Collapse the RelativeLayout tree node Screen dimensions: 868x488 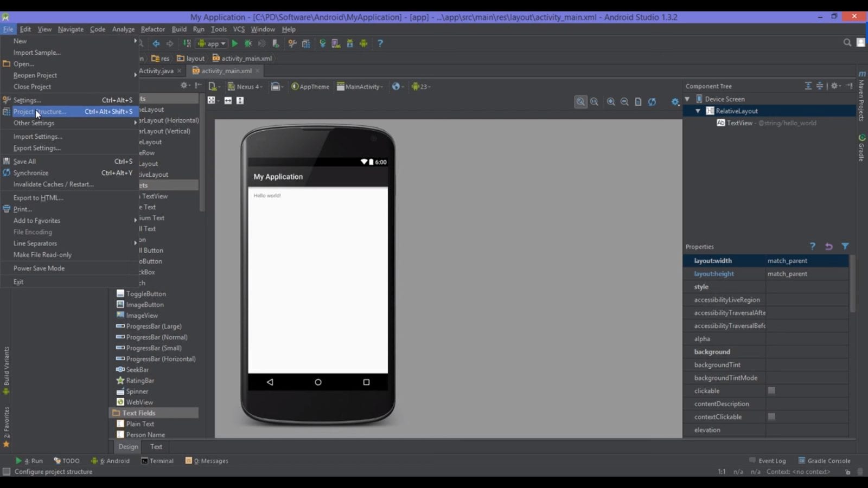tap(698, 111)
